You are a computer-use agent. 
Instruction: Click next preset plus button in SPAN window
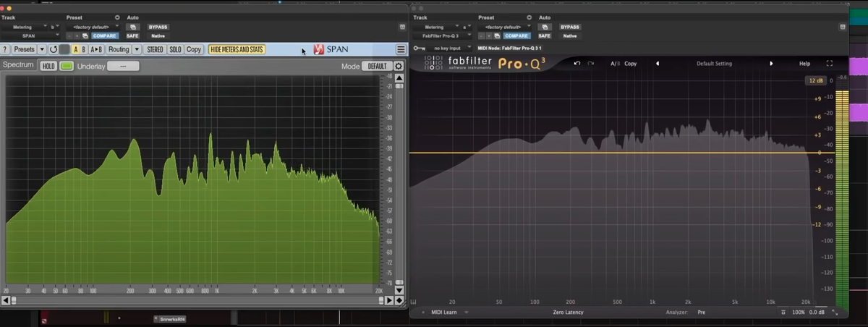pos(77,35)
